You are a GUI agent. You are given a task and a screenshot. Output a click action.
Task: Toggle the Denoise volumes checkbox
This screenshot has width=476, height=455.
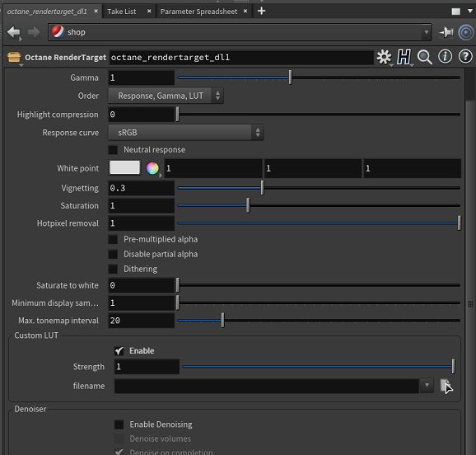click(x=119, y=439)
